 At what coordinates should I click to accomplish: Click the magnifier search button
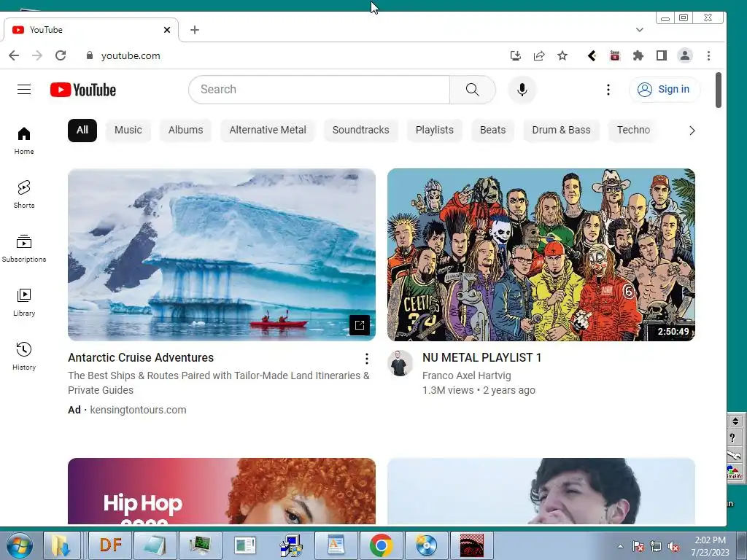[472, 90]
